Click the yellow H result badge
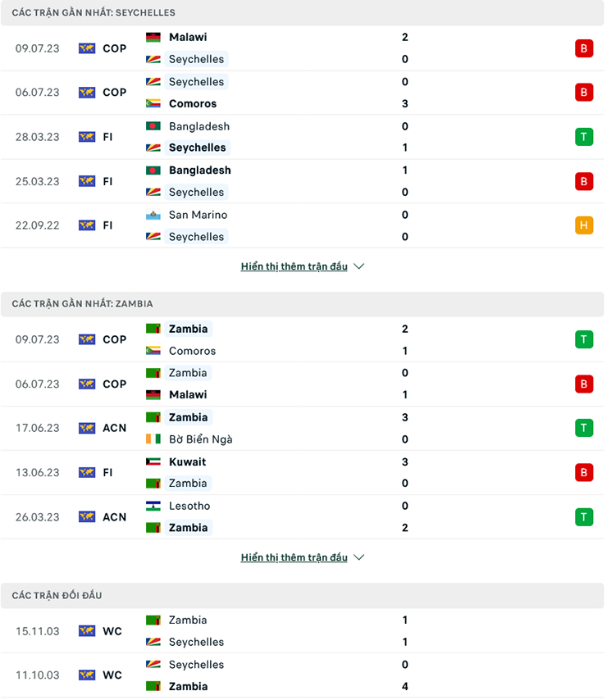 tap(584, 225)
